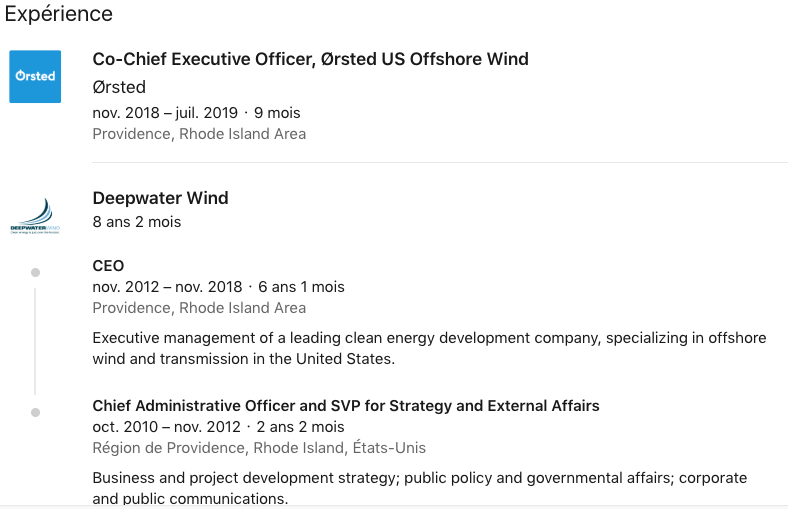Open the Deepwater Wind company heading

click(160, 198)
